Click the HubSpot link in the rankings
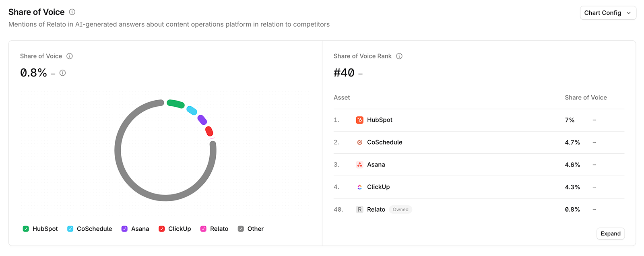The width and height of the screenshot is (644, 256). coord(379,120)
